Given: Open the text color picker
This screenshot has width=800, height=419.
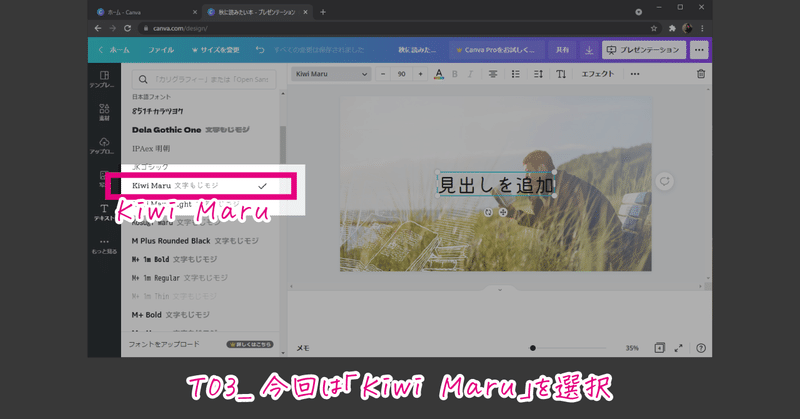Looking at the screenshot, I should (x=439, y=74).
